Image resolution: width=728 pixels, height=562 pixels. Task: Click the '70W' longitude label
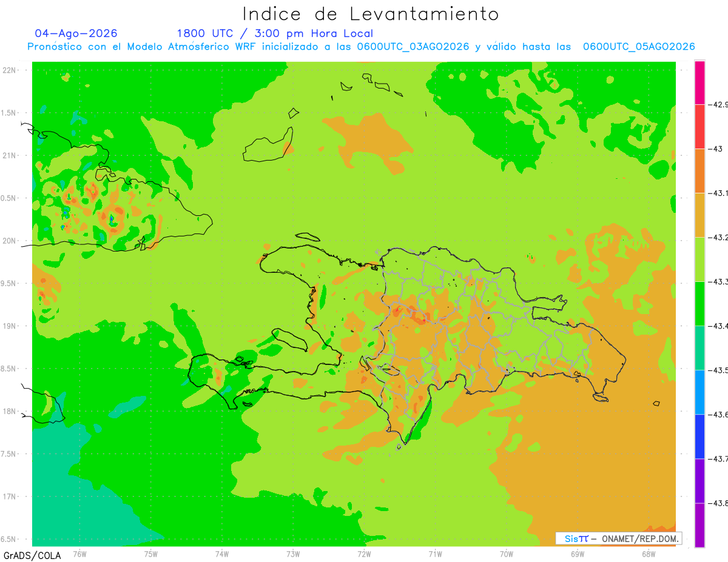(507, 554)
